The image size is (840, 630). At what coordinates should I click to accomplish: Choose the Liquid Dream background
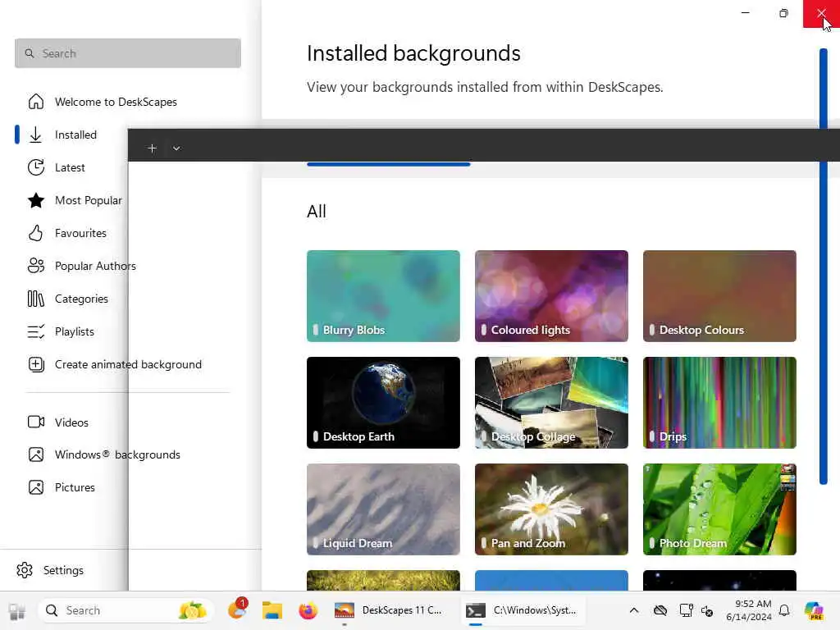coord(383,509)
